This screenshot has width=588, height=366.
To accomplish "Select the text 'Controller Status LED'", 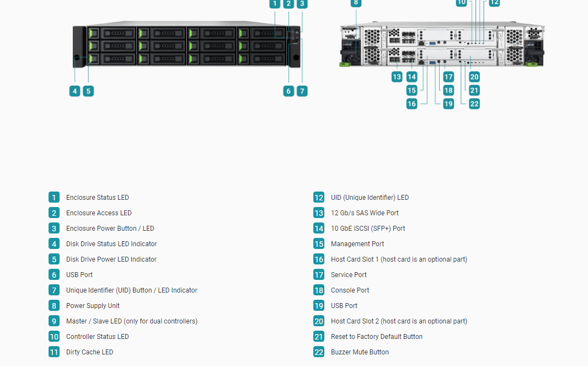I will [x=98, y=337].
